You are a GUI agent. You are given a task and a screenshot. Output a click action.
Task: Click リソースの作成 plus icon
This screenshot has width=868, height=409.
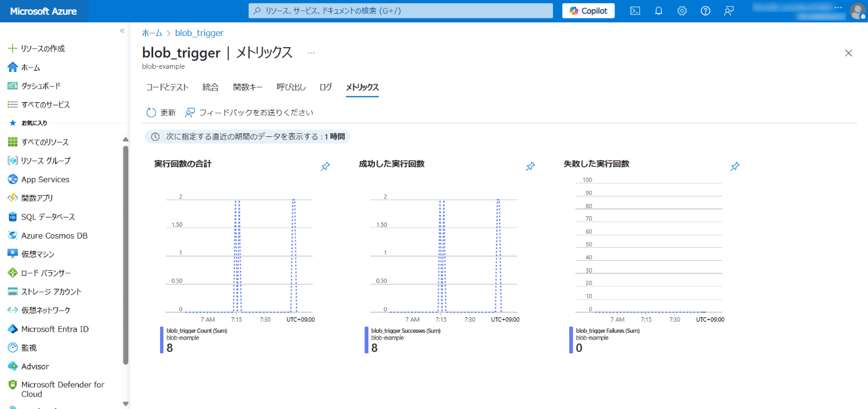click(12, 48)
